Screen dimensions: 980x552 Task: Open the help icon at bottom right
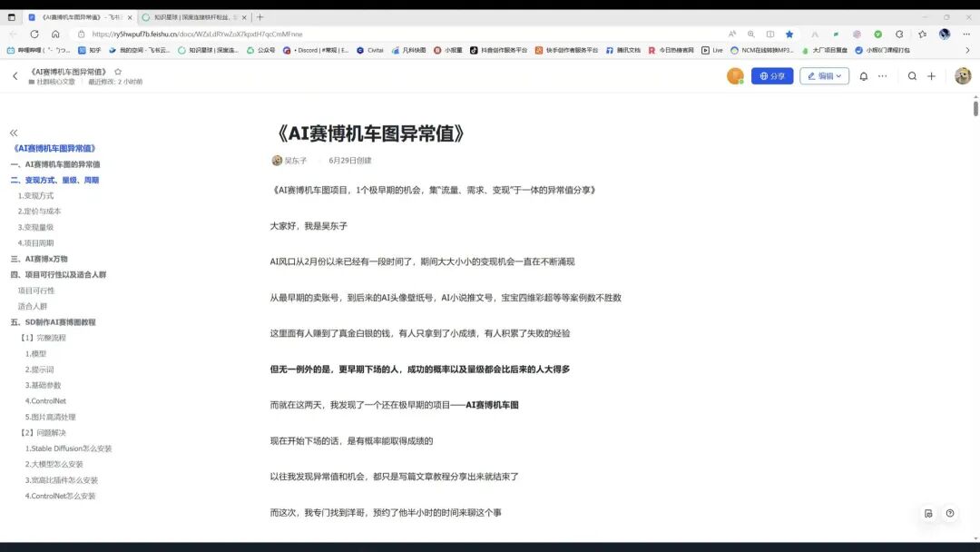(x=950, y=513)
